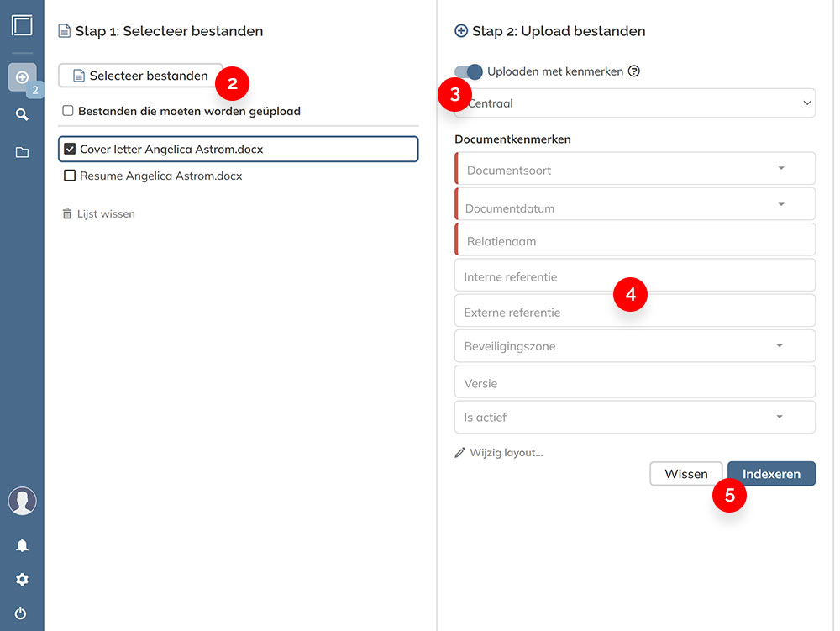Click the help question mark icon

634,71
